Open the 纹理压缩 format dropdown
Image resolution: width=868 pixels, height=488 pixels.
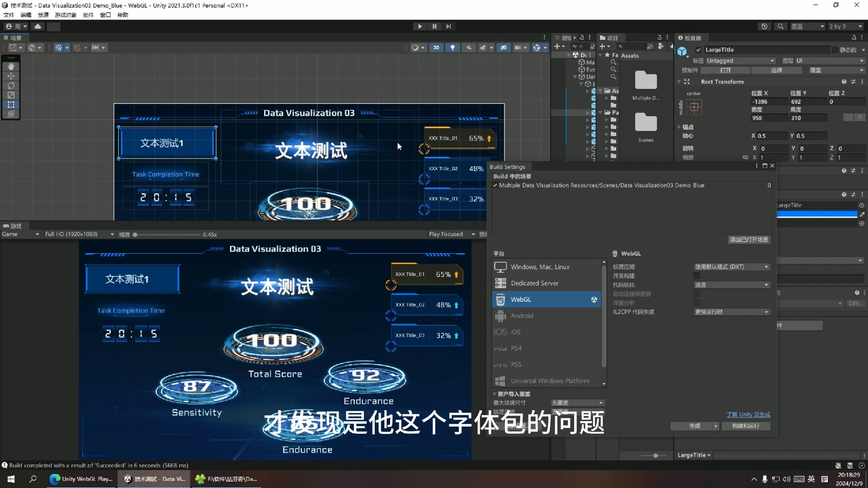(x=731, y=267)
